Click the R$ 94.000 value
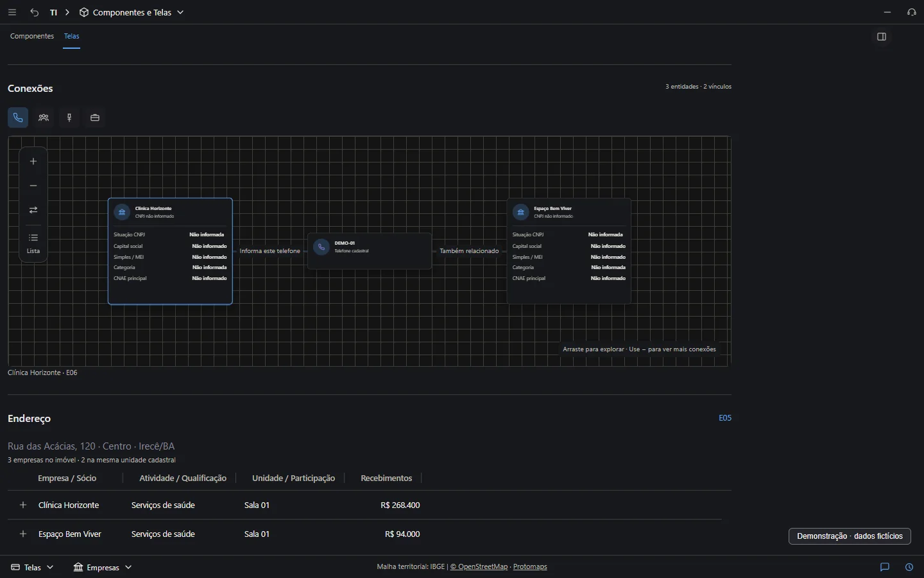 (402, 534)
